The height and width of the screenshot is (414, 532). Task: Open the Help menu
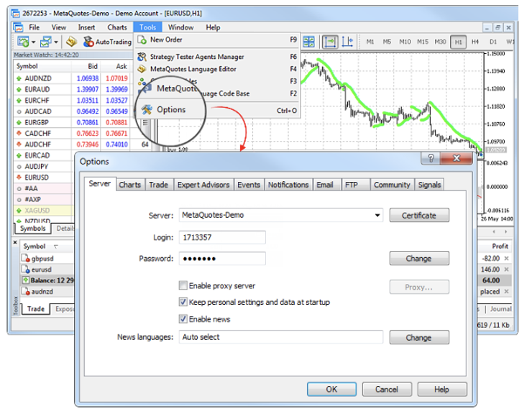click(213, 27)
